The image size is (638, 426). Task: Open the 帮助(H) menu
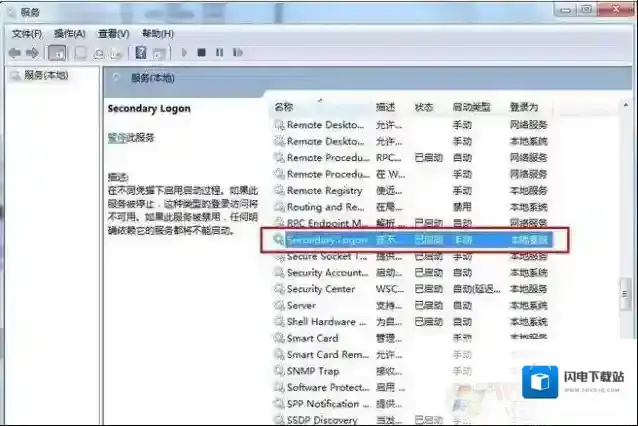pyautogui.click(x=156, y=33)
